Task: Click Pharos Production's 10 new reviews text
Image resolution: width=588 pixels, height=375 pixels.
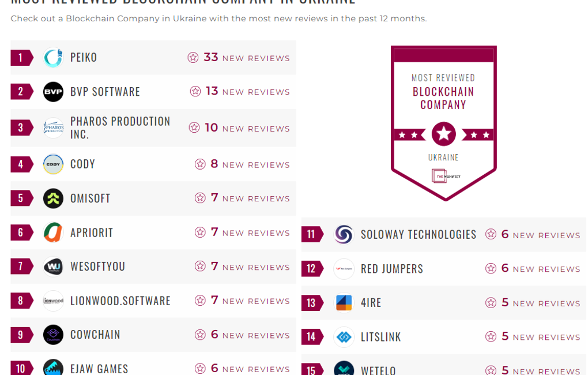Action: (x=247, y=127)
